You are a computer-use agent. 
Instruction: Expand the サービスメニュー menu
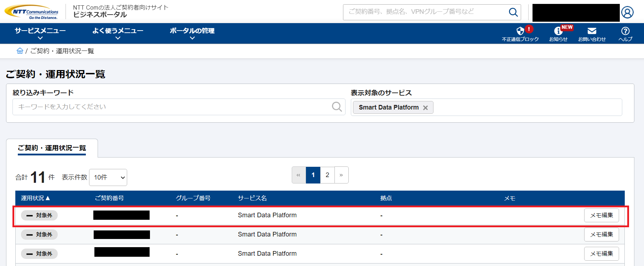click(40, 33)
